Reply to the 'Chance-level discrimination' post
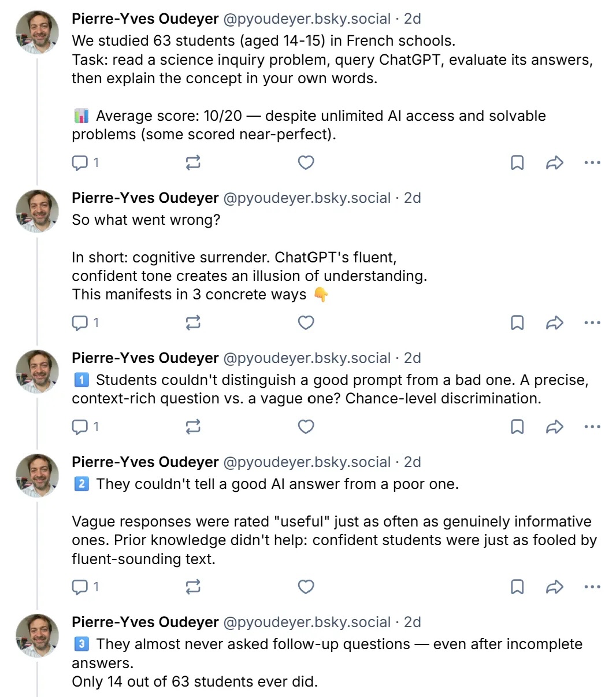 [x=84, y=427]
